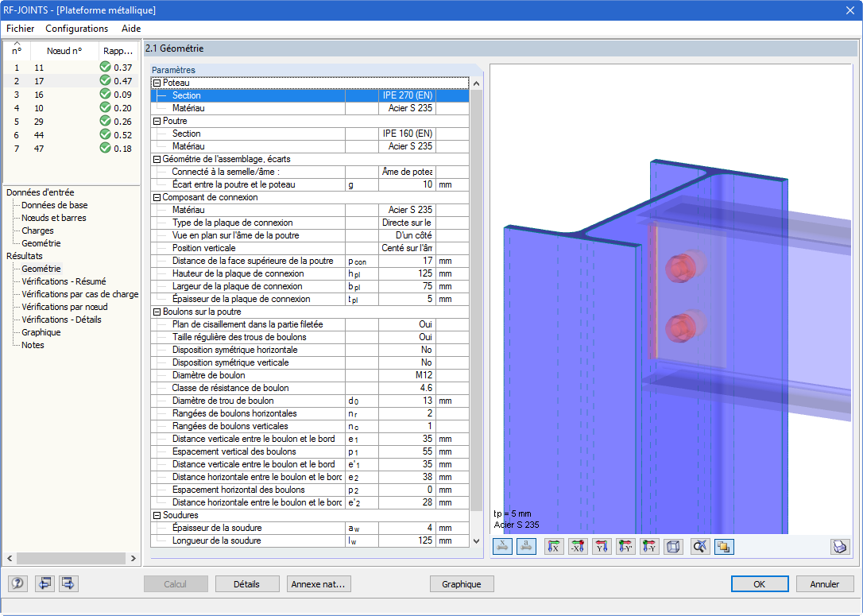863x616 pixels.
Task: Click the green check icon for node 10
Action: [105, 107]
